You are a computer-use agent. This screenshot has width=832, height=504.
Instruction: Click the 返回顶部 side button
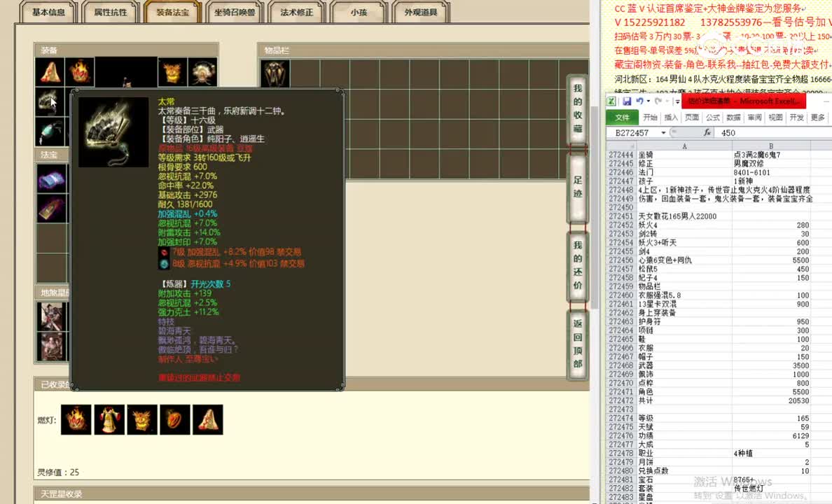click(578, 344)
